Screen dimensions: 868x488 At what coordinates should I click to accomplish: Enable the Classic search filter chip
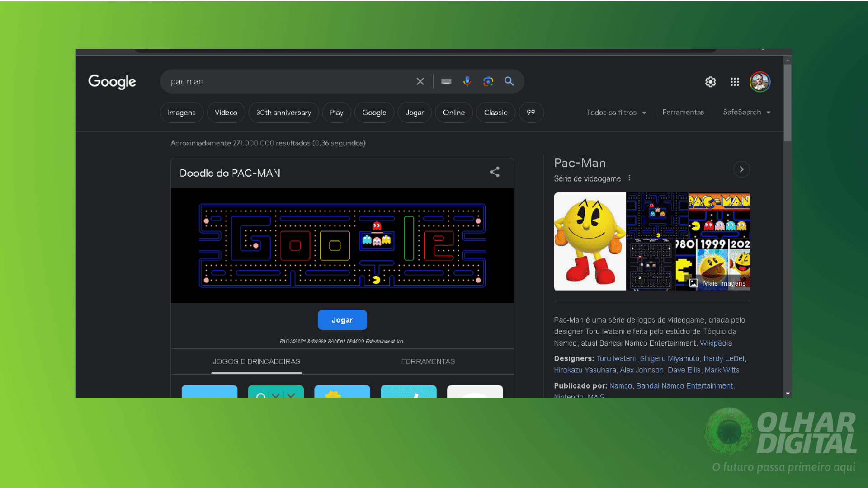point(495,112)
